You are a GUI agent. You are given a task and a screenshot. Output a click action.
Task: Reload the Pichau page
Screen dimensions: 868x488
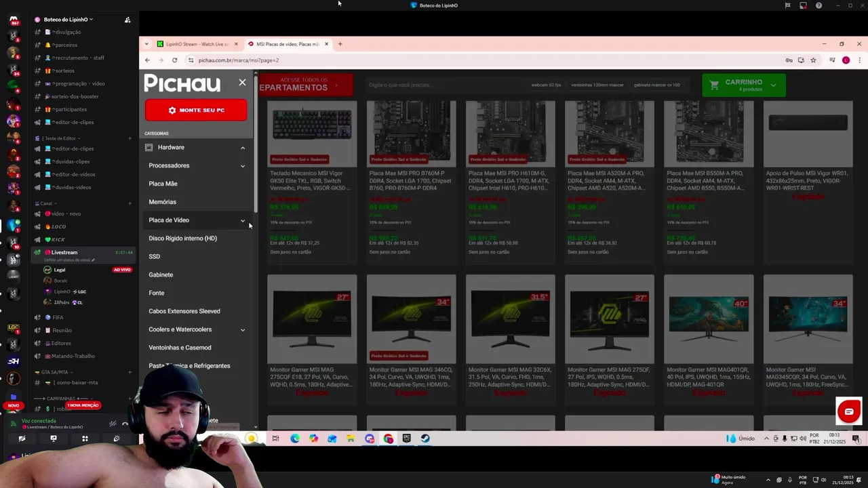click(174, 60)
